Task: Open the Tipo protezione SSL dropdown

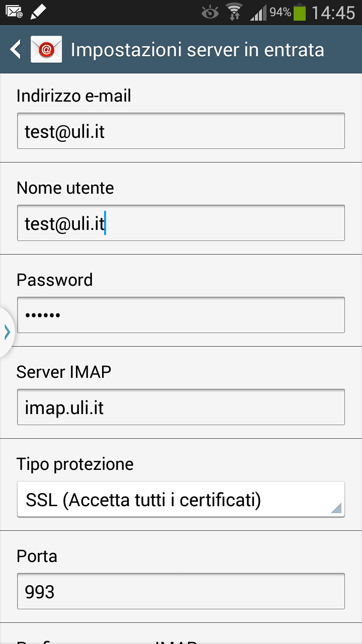Action: 171,500
